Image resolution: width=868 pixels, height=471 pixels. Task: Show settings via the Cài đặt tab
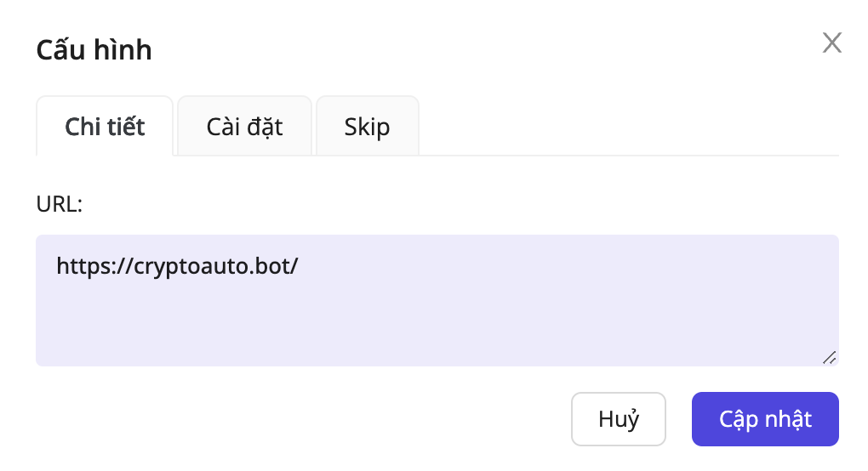(244, 127)
